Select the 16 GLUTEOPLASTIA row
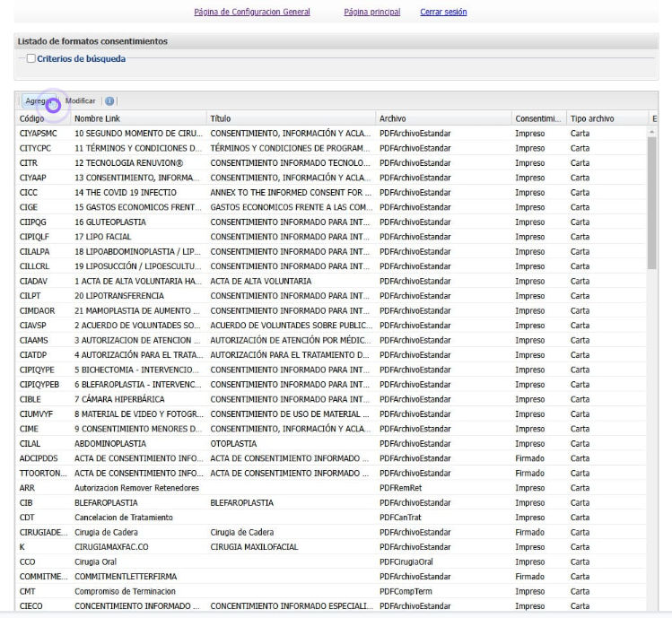Image resolution: width=672 pixels, height=618 pixels. coord(135,222)
